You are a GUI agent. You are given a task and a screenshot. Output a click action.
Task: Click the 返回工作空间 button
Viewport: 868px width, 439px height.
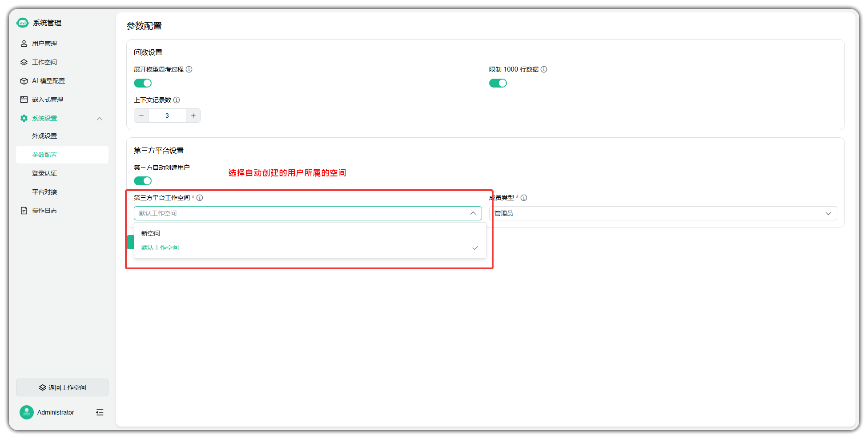point(62,387)
